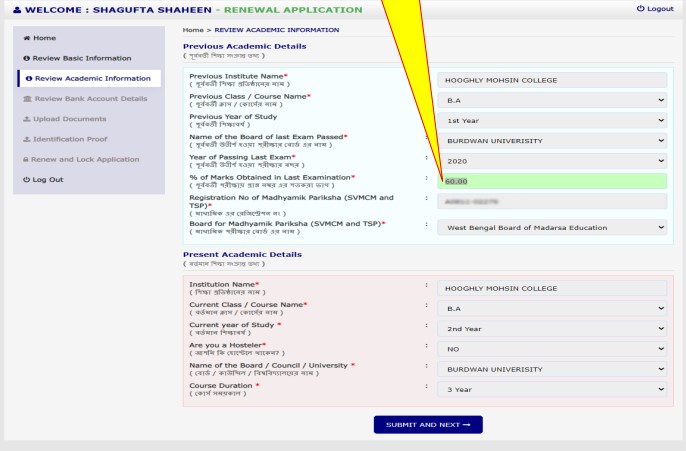
Task: Open Year of Passing Last Exam dropdown
Action: tap(552, 161)
